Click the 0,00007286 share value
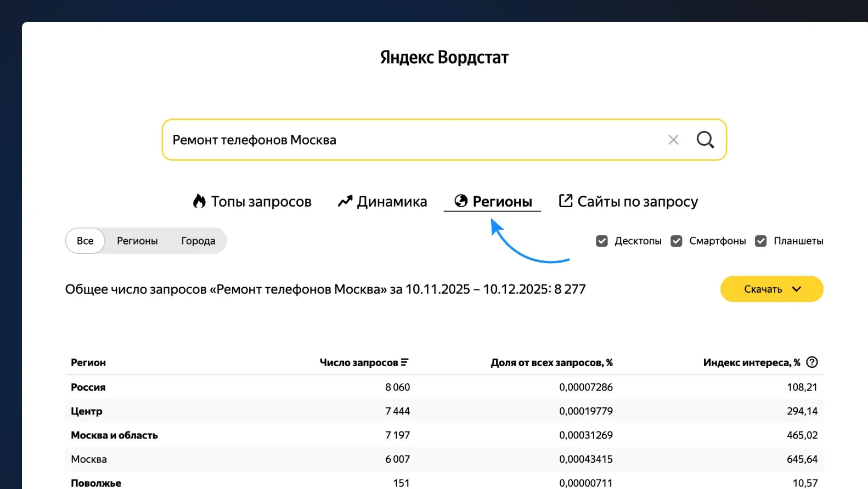 pyautogui.click(x=586, y=387)
